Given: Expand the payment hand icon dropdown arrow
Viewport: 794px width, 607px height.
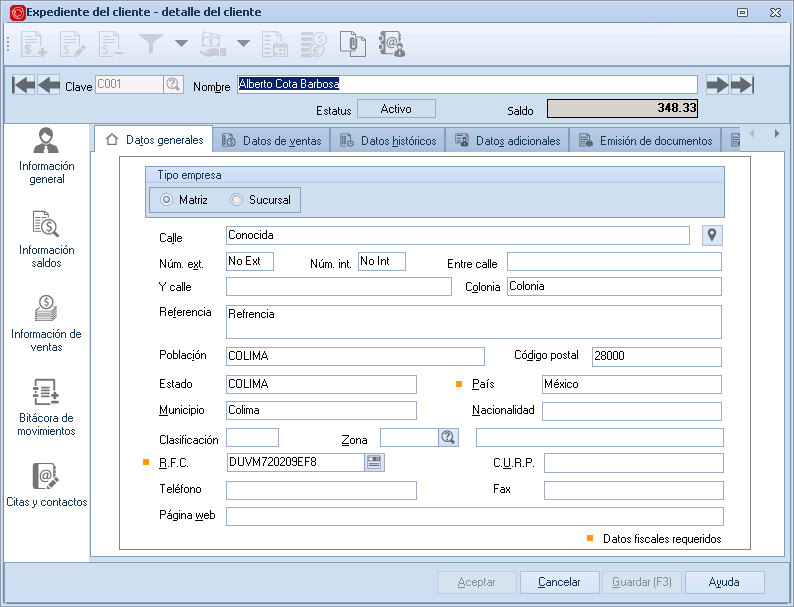Looking at the screenshot, I should 243,44.
